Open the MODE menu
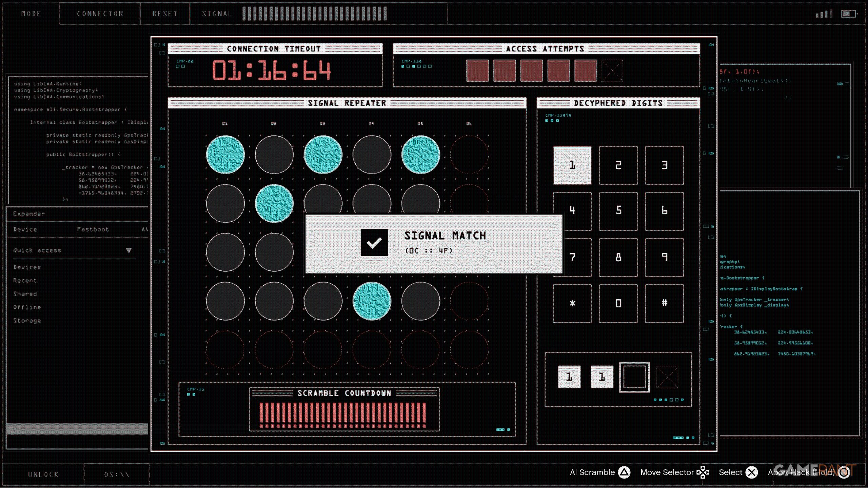This screenshot has height=488, width=868. click(31, 14)
